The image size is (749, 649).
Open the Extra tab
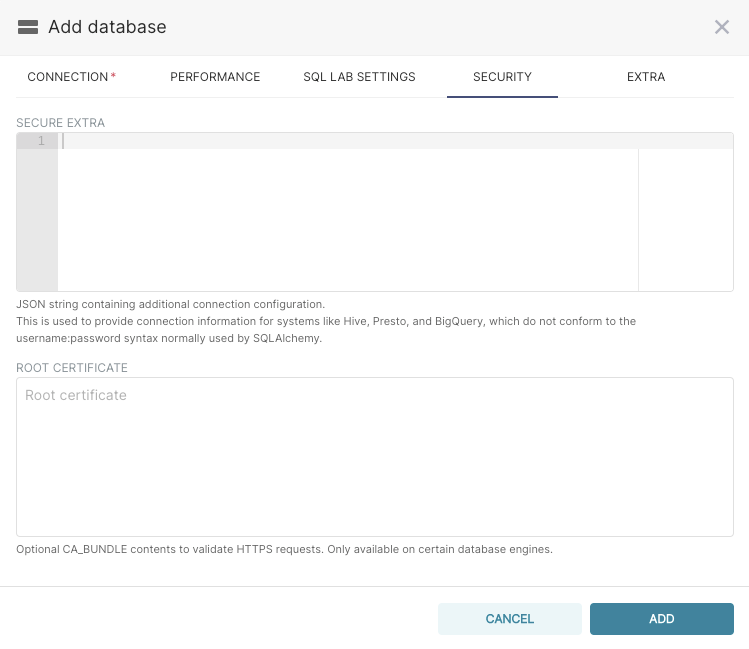pos(646,77)
